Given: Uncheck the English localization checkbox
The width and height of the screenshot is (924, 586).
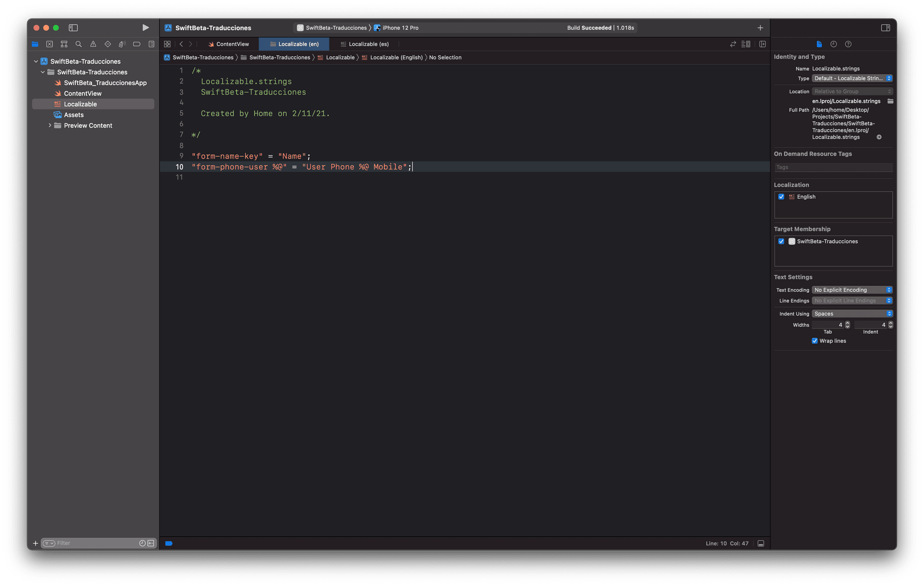Looking at the screenshot, I should [781, 197].
